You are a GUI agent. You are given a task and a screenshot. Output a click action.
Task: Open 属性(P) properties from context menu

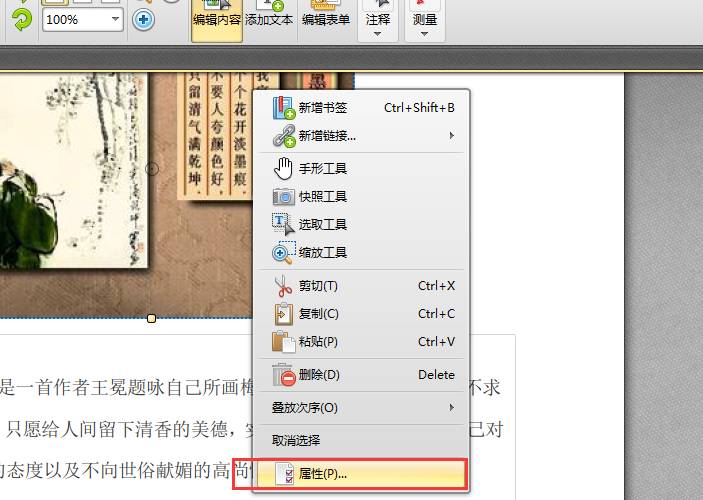pyautogui.click(x=323, y=474)
